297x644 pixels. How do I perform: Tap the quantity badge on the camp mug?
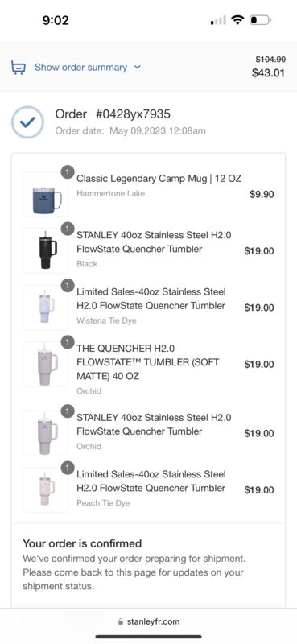[x=68, y=172]
